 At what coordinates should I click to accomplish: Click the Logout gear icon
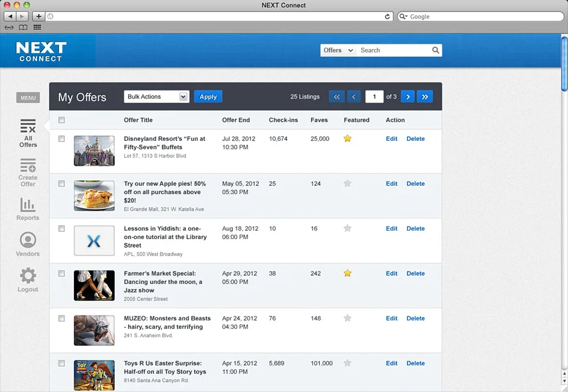point(28,275)
